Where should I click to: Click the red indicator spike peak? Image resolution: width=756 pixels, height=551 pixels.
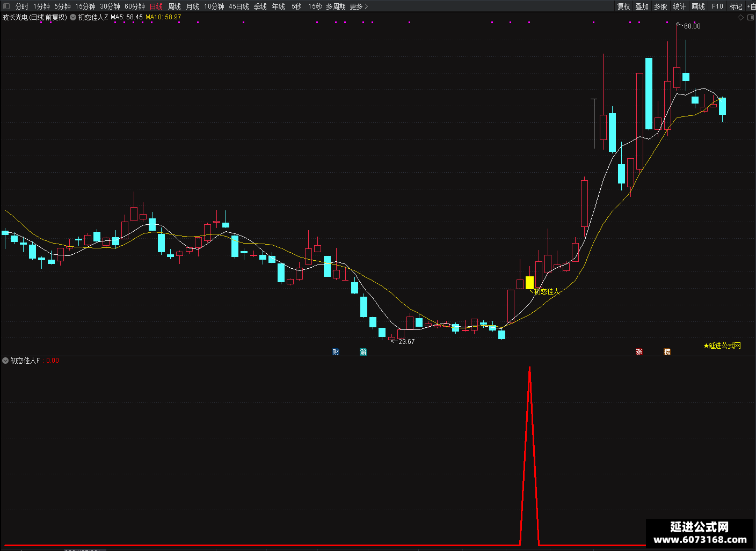(529, 369)
